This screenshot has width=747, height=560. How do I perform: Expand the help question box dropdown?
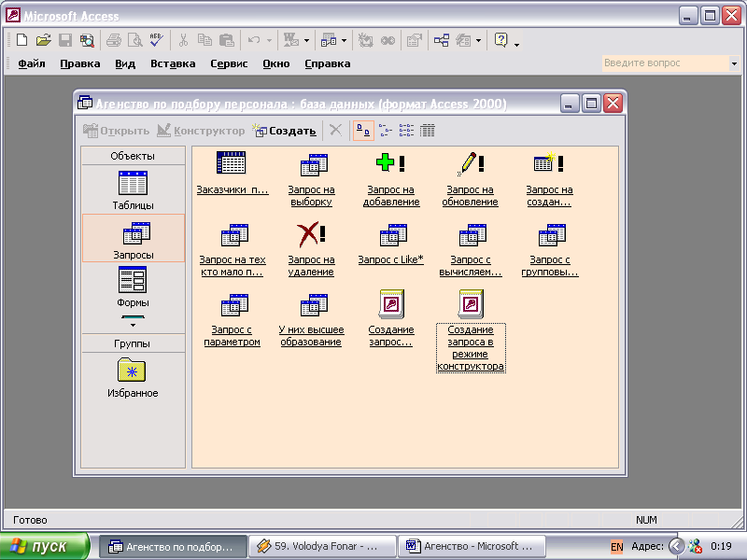tap(733, 63)
